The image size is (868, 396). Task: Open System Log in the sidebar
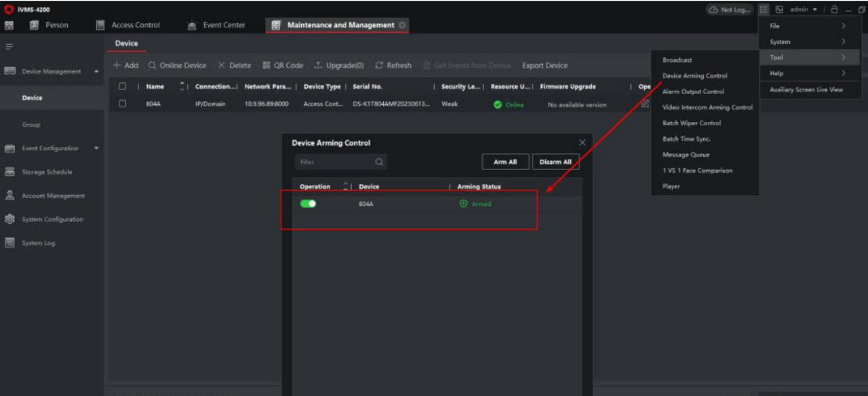tap(38, 243)
